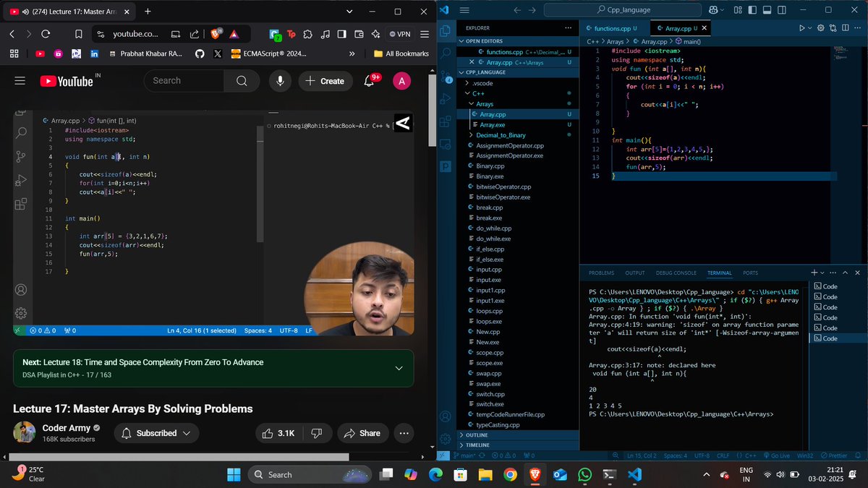Click the Brave Shields lion icon
Viewport: 868px width, 488px height.
pyautogui.click(x=217, y=34)
